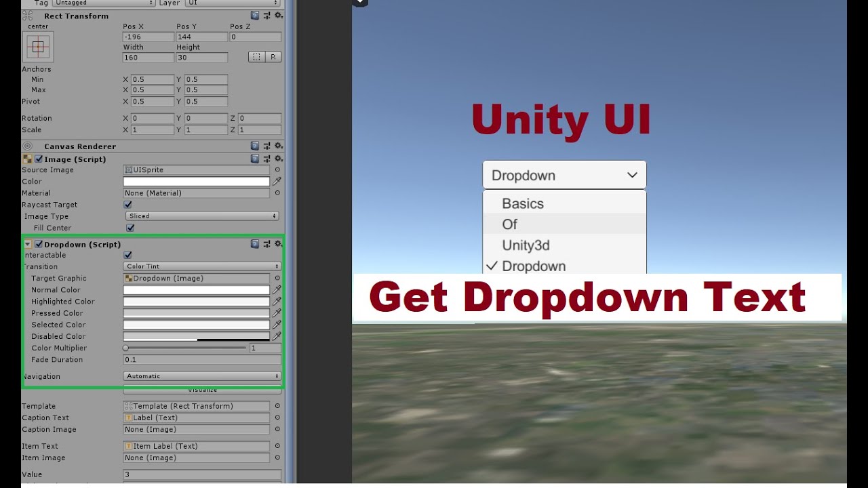This screenshot has height=488, width=868.
Task: Open the Dropdown (Script) gear settings menu
Action: (x=278, y=244)
